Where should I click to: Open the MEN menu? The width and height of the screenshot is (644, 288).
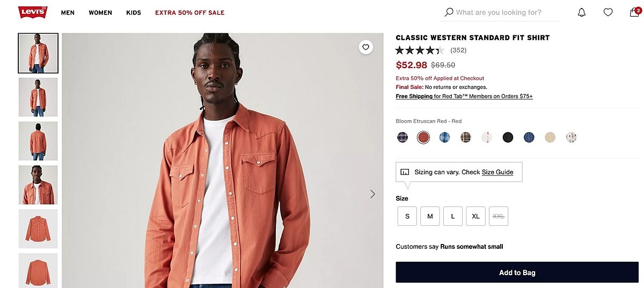(68, 13)
